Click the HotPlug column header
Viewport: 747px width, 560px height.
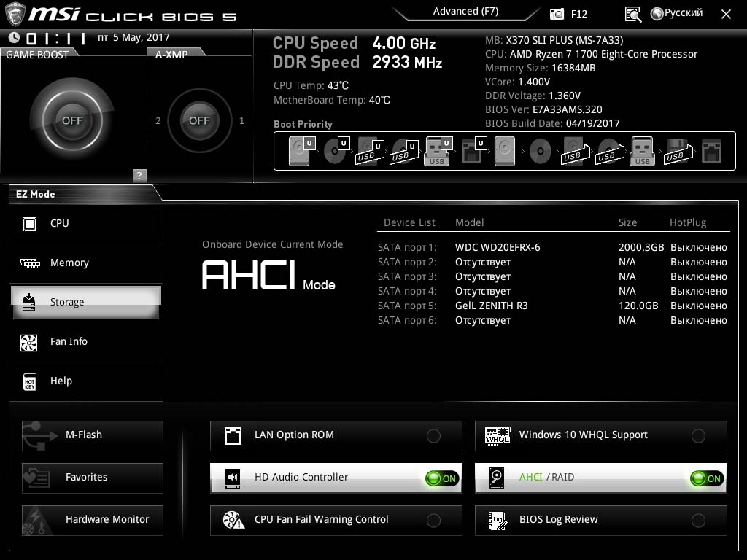click(687, 222)
